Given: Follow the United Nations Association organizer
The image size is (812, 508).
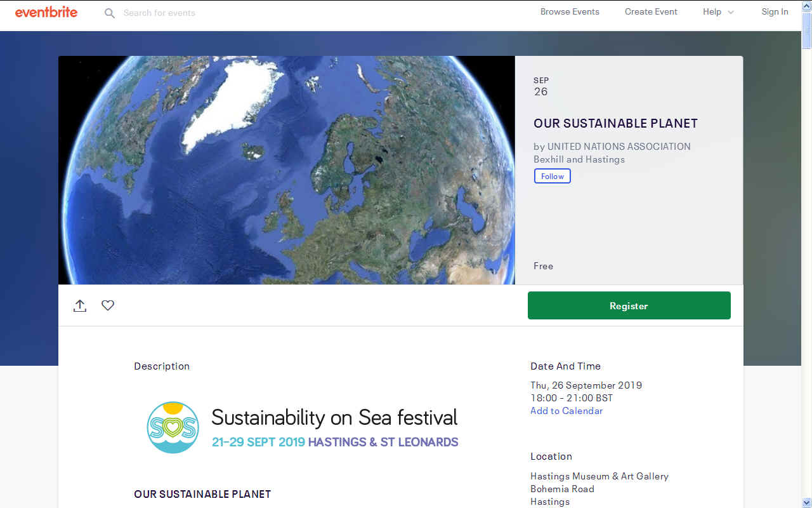Looking at the screenshot, I should point(552,176).
